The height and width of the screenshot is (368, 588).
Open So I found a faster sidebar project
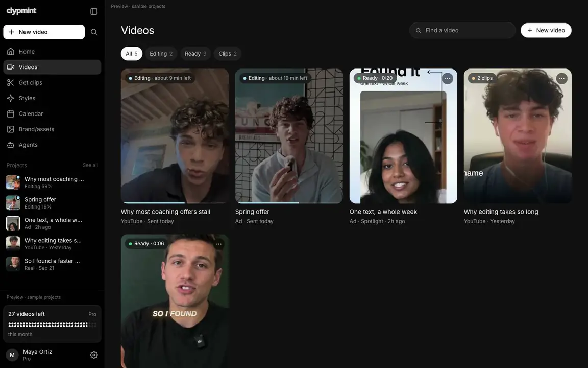[52, 264]
